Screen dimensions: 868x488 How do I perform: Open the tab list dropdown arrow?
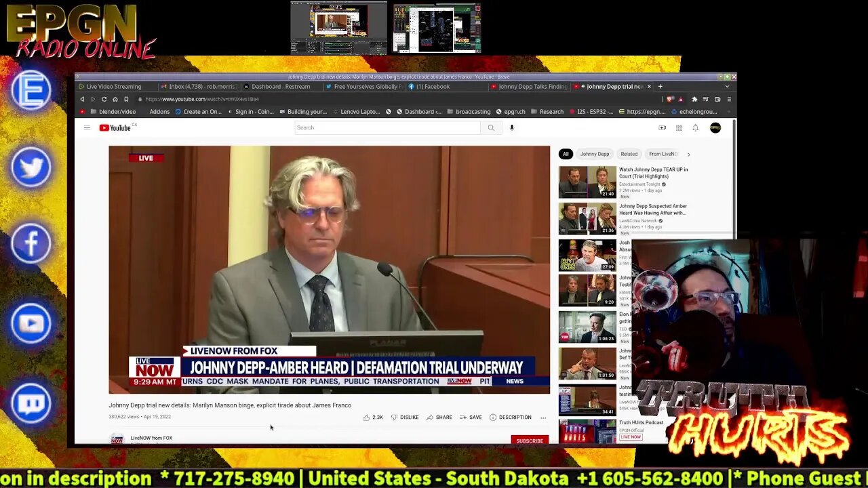(727, 87)
